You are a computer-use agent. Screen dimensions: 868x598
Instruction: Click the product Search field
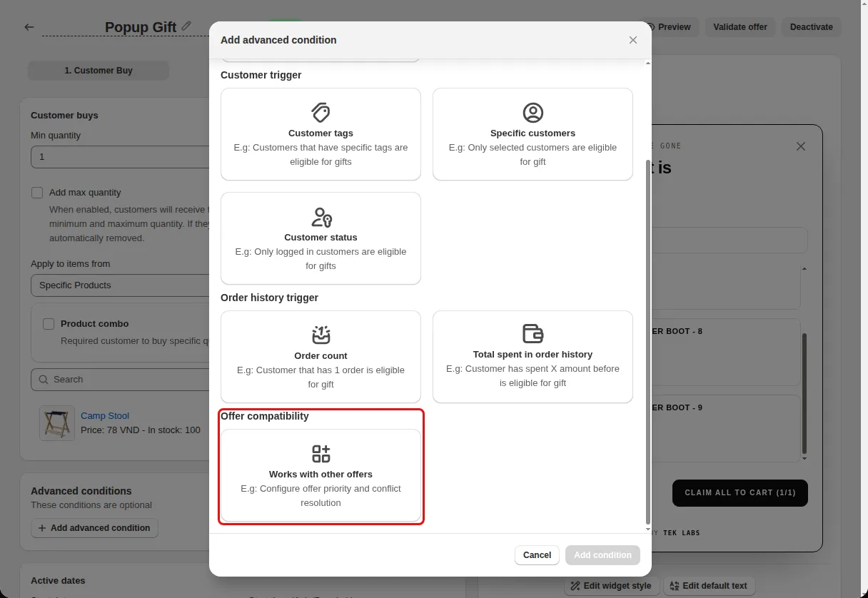pyautogui.click(x=121, y=380)
